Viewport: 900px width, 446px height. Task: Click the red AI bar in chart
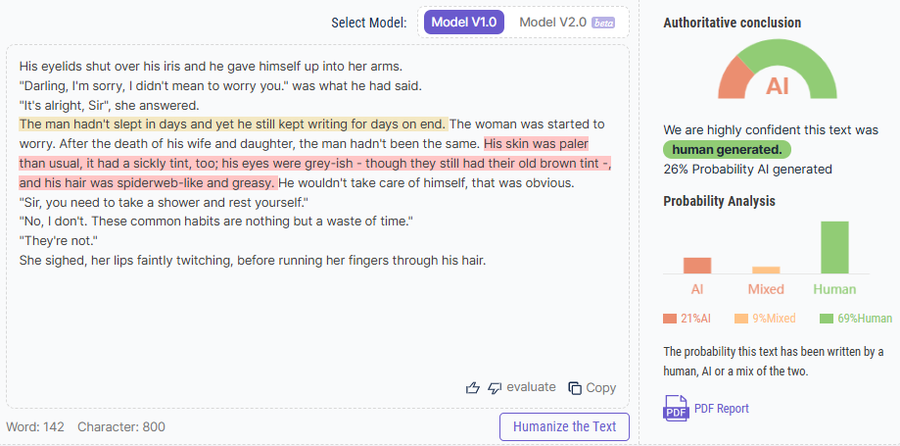pyautogui.click(x=697, y=265)
